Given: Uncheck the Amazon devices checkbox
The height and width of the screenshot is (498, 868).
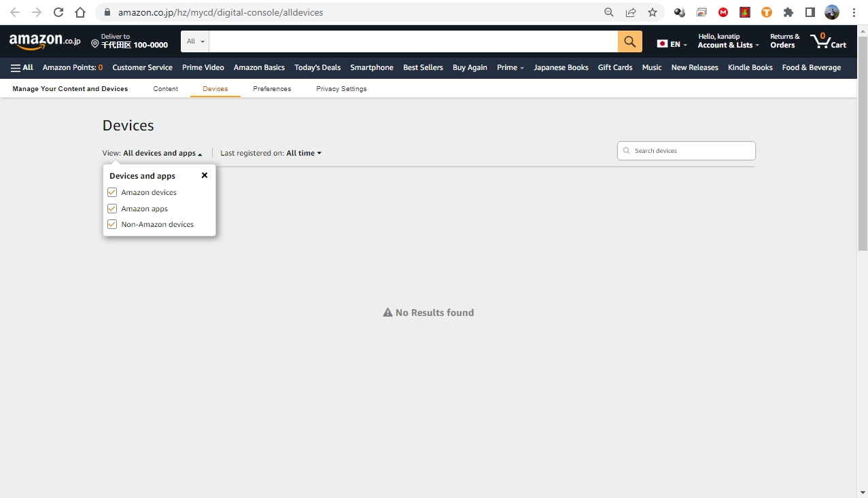Looking at the screenshot, I should (x=112, y=192).
